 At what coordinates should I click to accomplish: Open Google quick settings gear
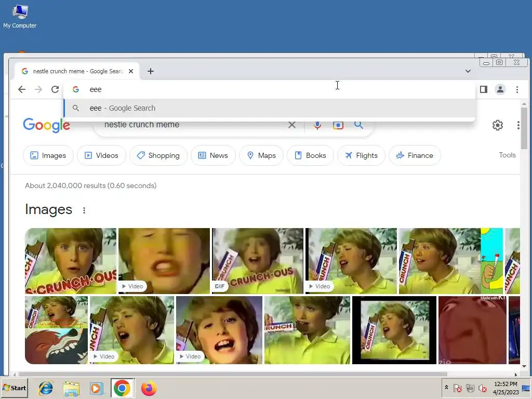tap(497, 125)
